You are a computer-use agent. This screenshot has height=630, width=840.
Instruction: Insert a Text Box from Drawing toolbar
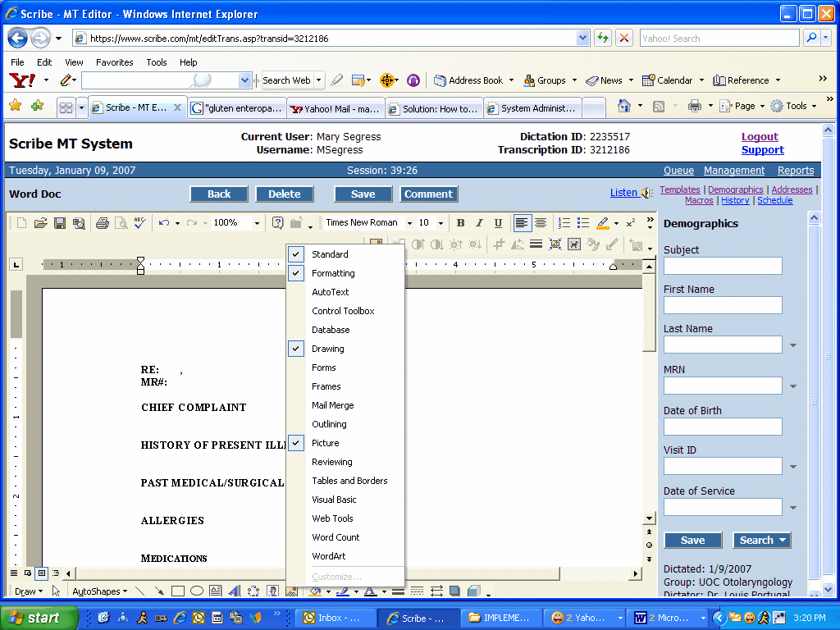[216, 591]
